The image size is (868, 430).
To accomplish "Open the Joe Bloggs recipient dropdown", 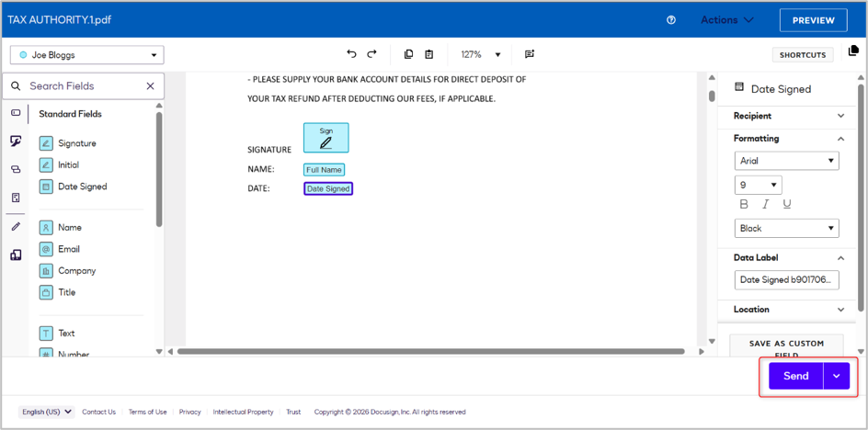I will pos(87,55).
